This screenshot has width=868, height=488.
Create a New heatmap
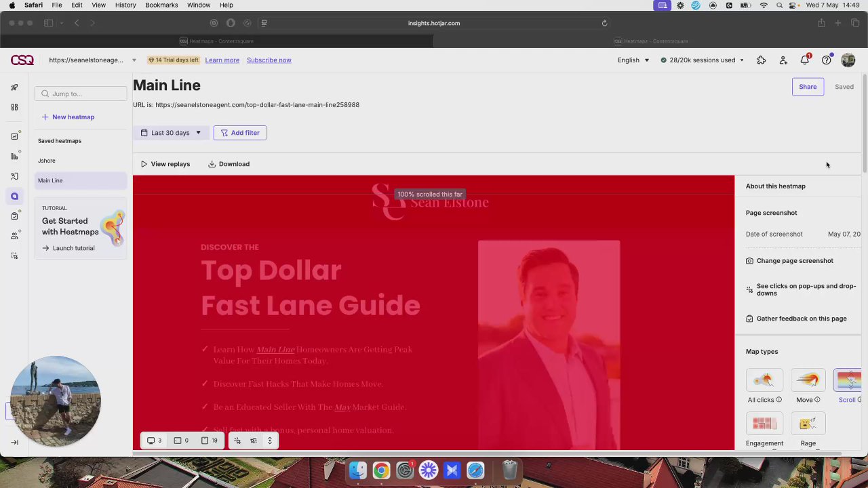(x=68, y=117)
